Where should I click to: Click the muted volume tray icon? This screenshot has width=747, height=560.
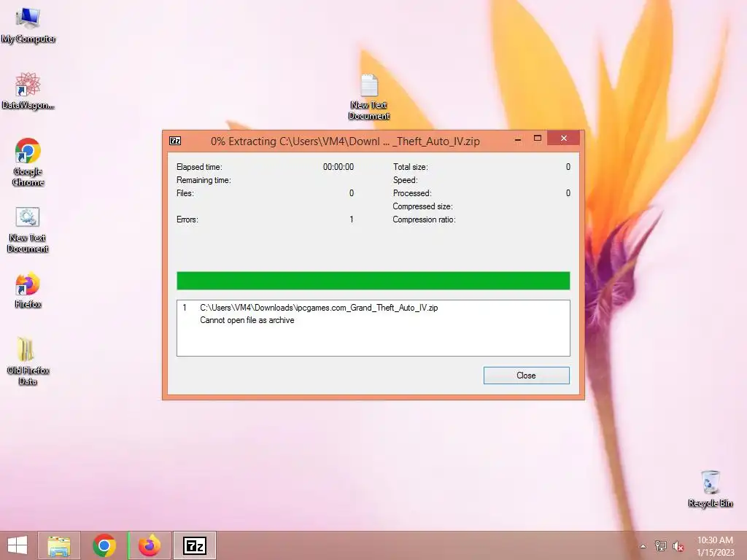(x=678, y=546)
